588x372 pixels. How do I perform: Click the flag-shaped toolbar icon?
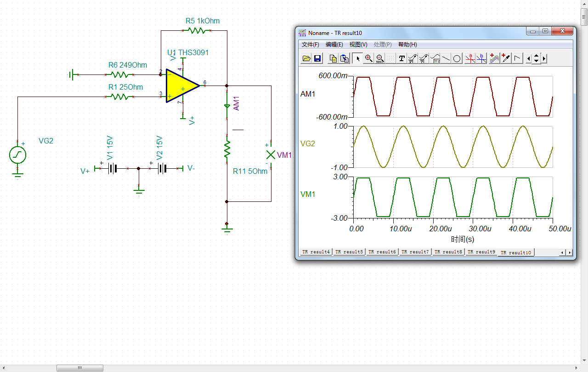coord(518,58)
